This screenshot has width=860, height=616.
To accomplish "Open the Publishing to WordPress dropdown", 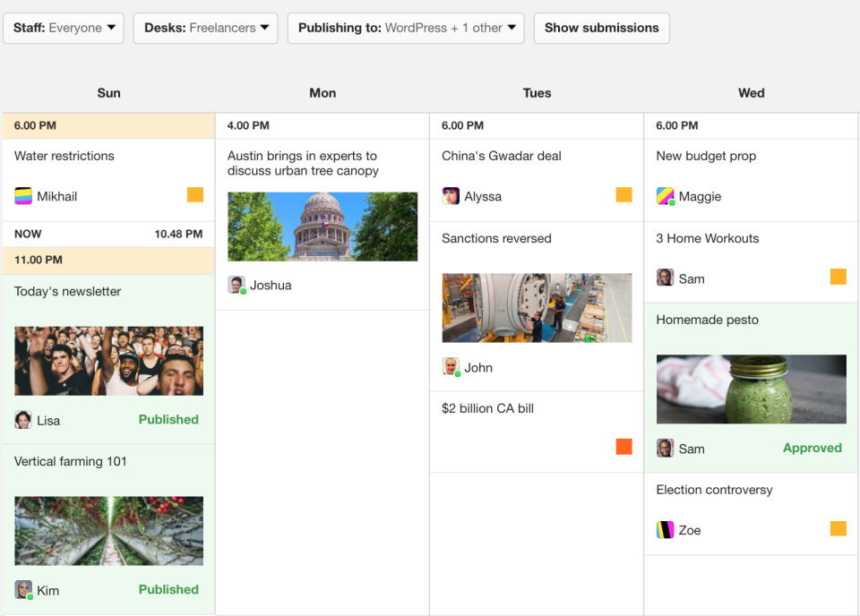I will pos(406,28).
